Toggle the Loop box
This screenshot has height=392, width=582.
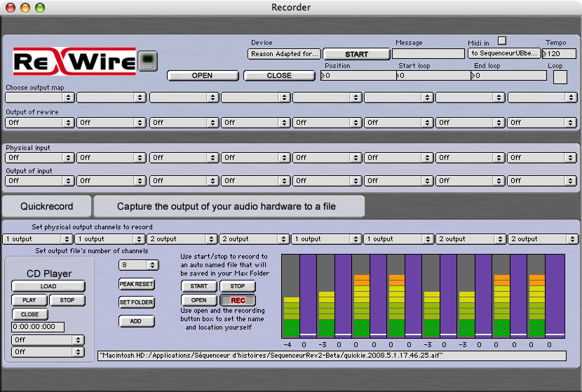[x=560, y=77]
